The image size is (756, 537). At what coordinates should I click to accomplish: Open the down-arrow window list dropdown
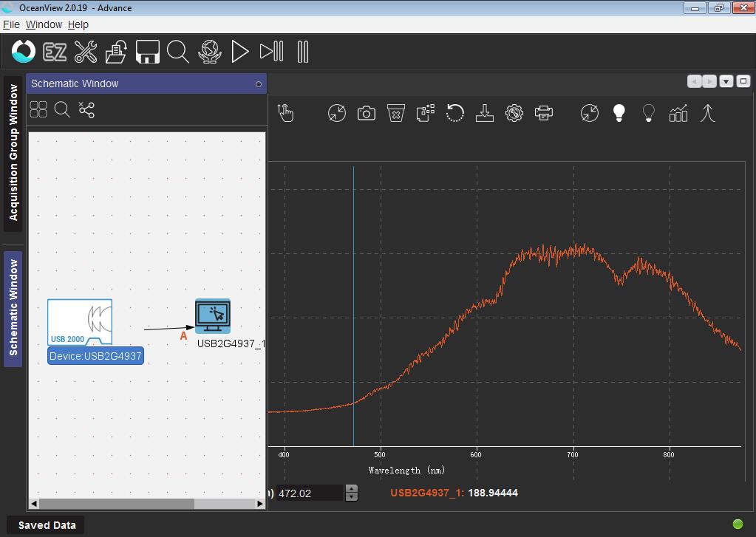(726, 81)
